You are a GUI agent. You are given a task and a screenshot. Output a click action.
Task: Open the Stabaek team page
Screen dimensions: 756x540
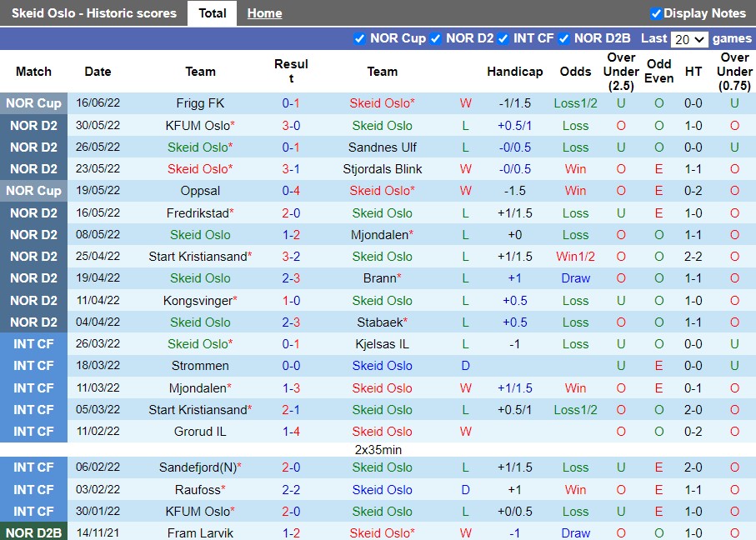[x=379, y=322]
